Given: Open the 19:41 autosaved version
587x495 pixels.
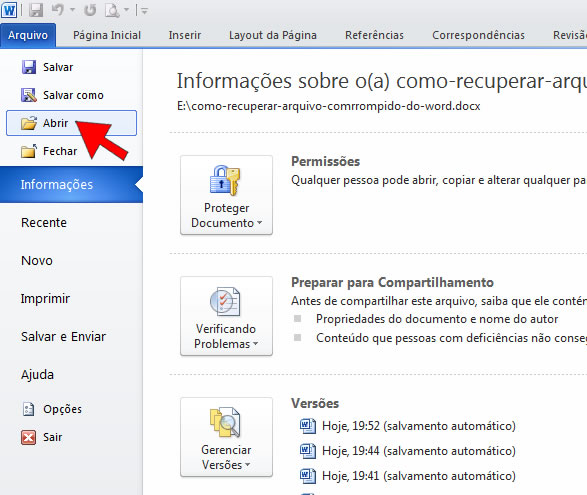Looking at the screenshot, I should 408,476.
